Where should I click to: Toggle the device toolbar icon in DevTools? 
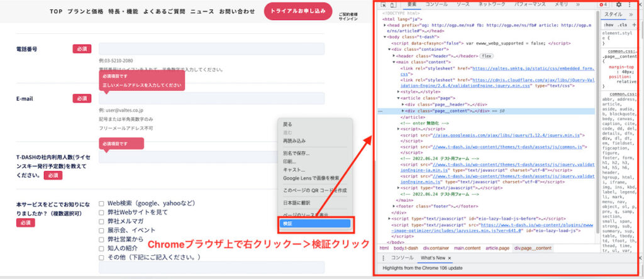[x=393, y=4]
